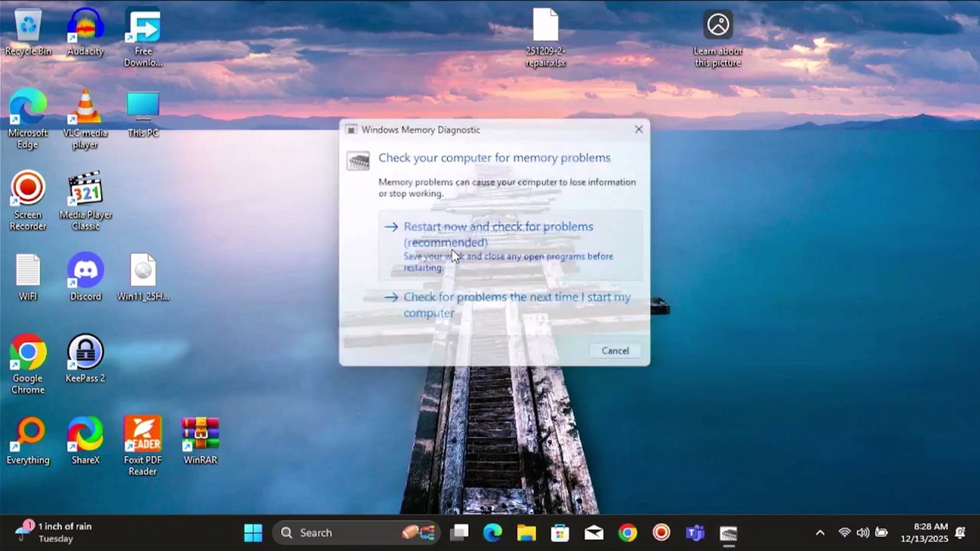The height and width of the screenshot is (551, 980).
Task: Select the WinRAR desktop shortcut
Action: pyautogui.click(x=201, y=441)
